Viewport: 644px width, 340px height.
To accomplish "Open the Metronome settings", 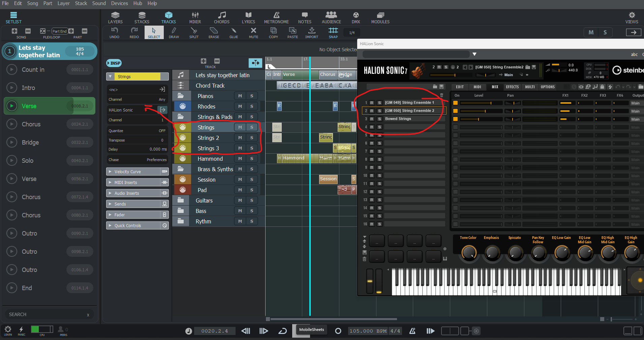I will click(276, 18).
